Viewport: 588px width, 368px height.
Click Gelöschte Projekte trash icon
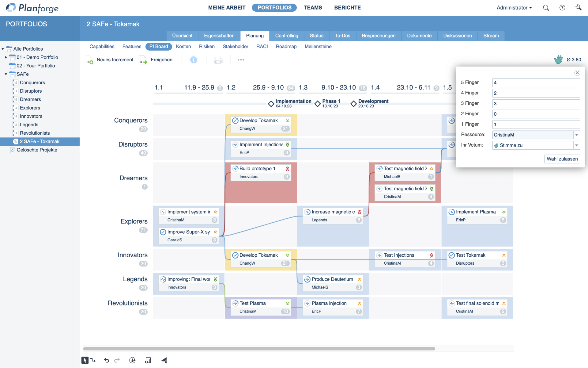12,150
